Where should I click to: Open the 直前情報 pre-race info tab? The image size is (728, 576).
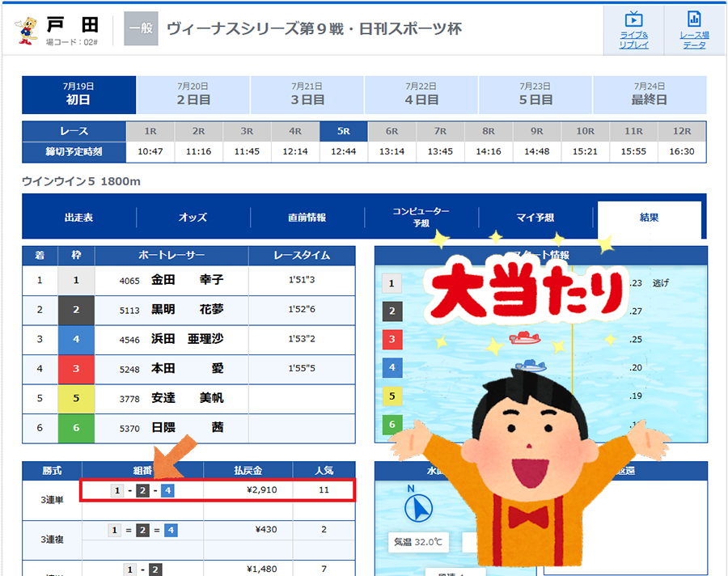pos(307,218)
